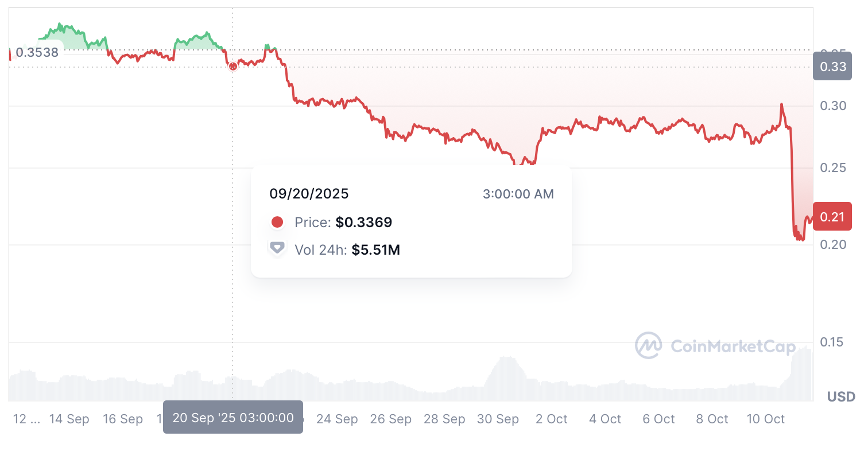Click the CoinMarketCap watermark text

(733, 346)
